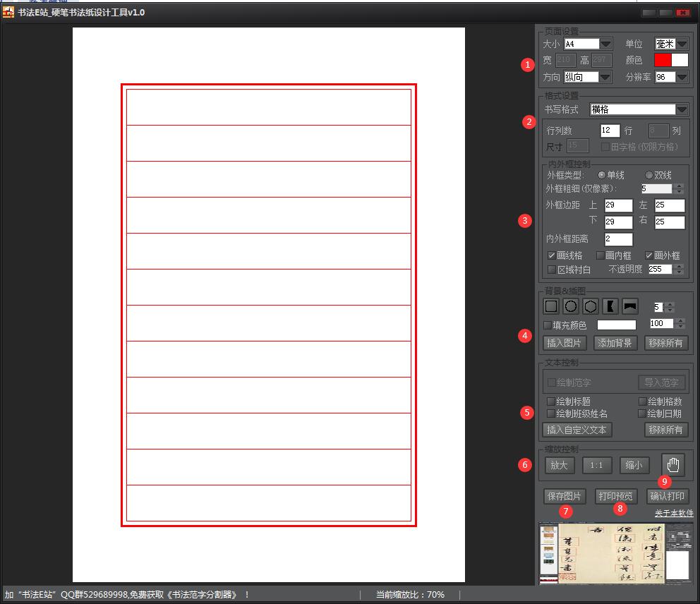
Task: Select the circle shape tool
Action: (571, 306)
